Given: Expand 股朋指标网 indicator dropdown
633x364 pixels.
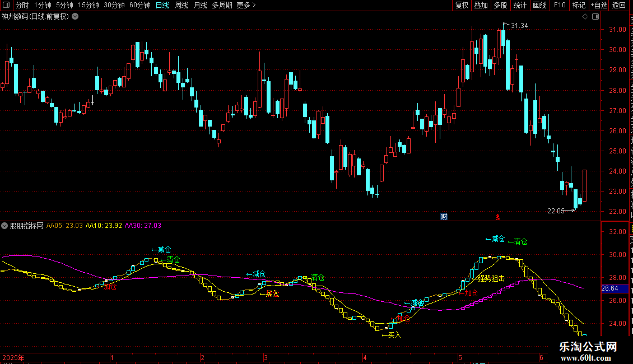Looking at the screenshot, I should coord(4,226).
